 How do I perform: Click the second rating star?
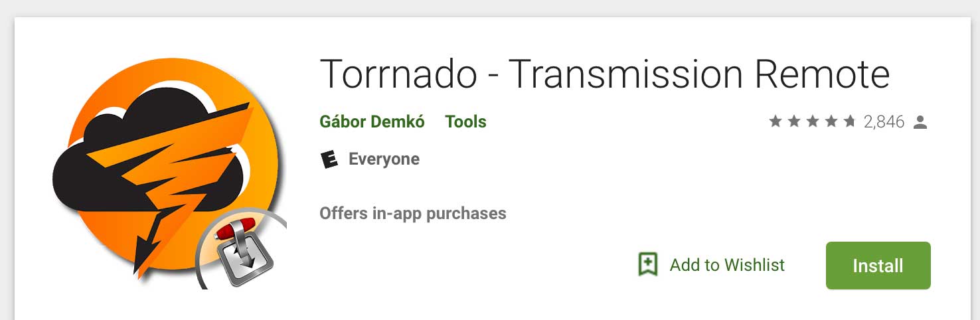click(793, 121)
